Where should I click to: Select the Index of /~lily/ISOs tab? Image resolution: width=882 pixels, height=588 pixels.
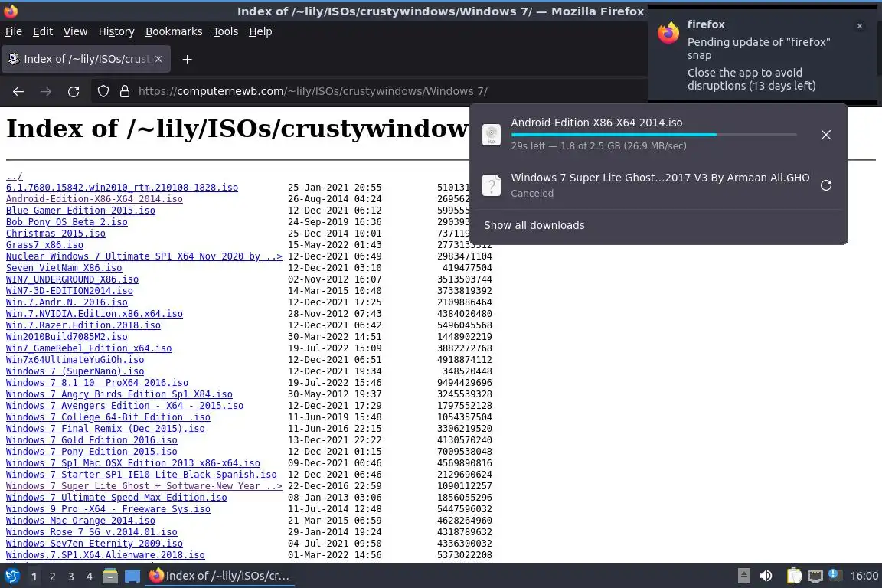[86, 58]
